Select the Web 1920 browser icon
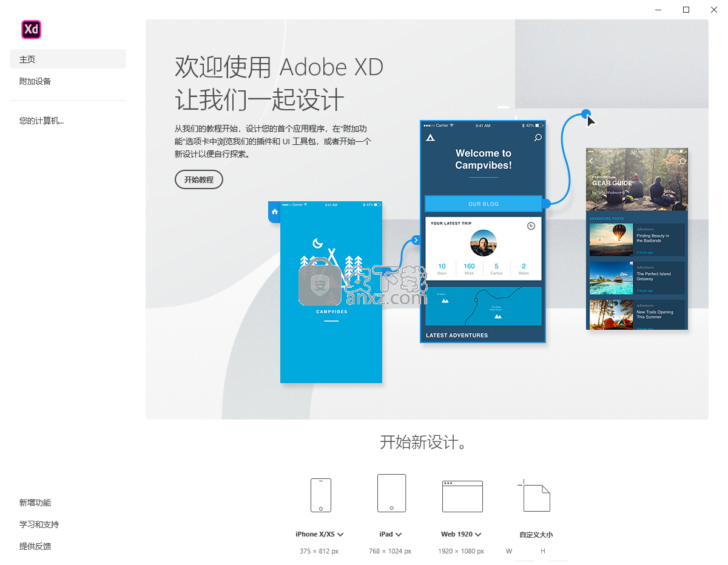Image resolution: width=728 pixels, height=565 pixels. [x=462, y=496]
